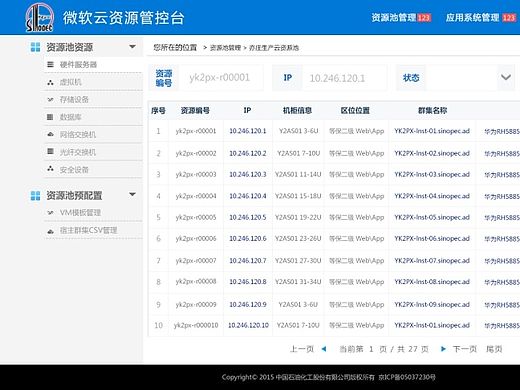Click the grid icon beside 资源池预配置
Image resolution: width=520 pixels, height=390 pixels.
coord(35,196)
